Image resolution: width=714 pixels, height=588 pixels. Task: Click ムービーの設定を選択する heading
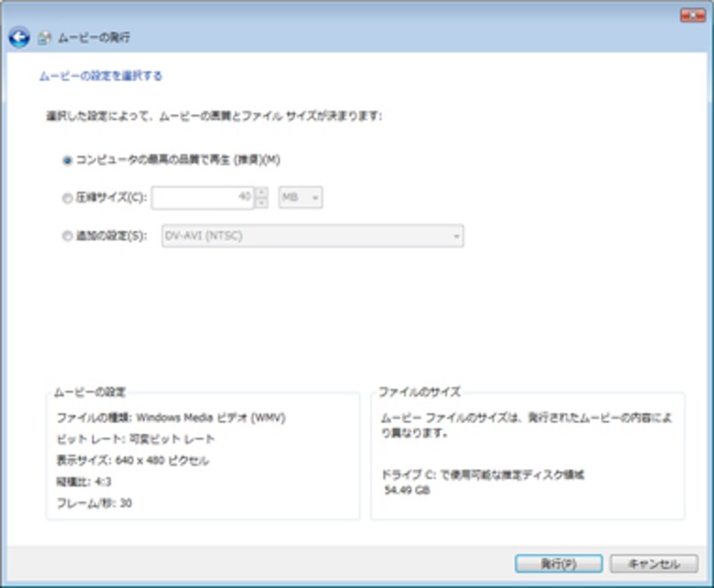tap(101, 76)
